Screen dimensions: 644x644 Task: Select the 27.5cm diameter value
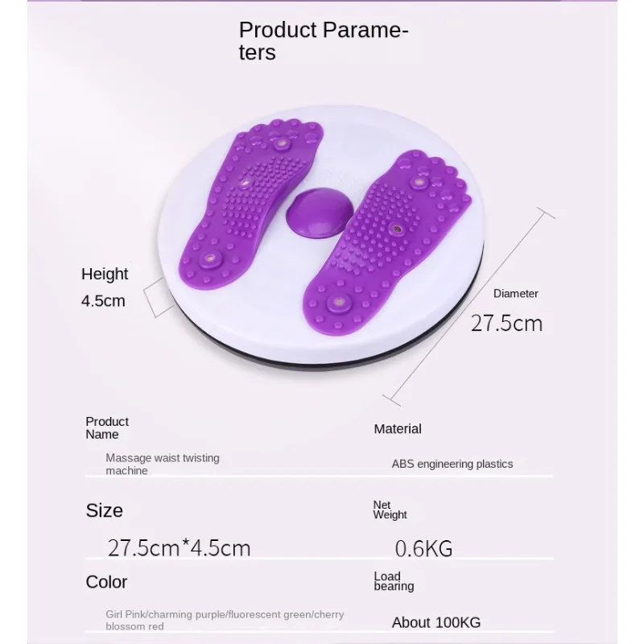tap(506, 324)
